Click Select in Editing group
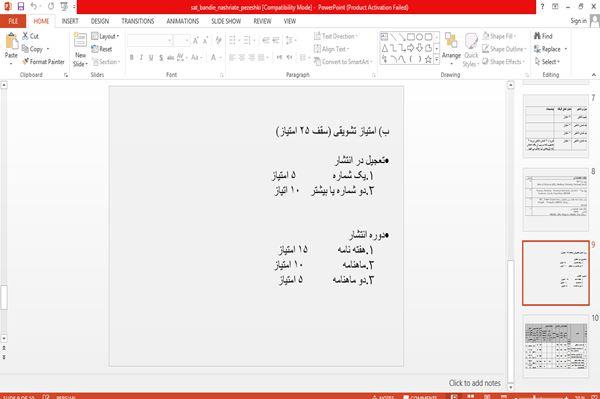Viewport: 600px width, 399px height. (x=547, y=62)
